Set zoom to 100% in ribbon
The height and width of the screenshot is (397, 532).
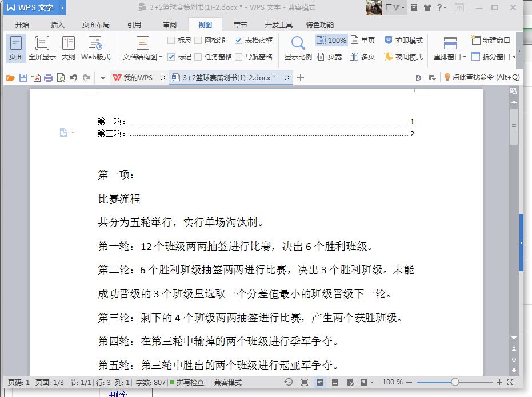click(331, 41)
